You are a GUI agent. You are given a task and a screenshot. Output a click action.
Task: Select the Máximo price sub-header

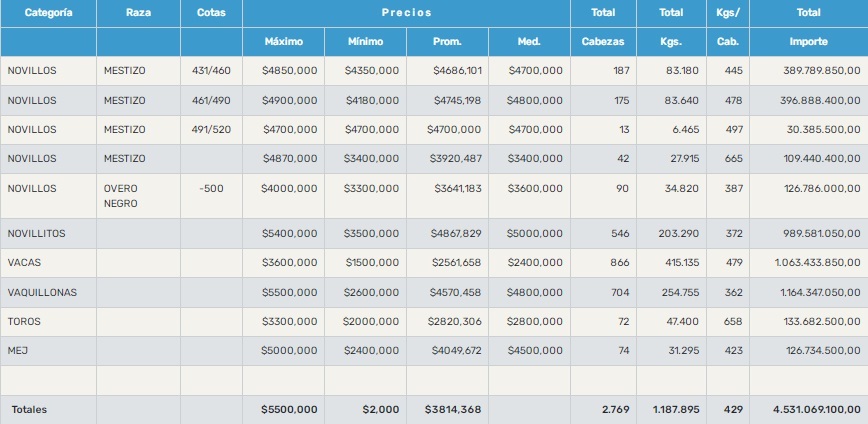tap(283, 42)
